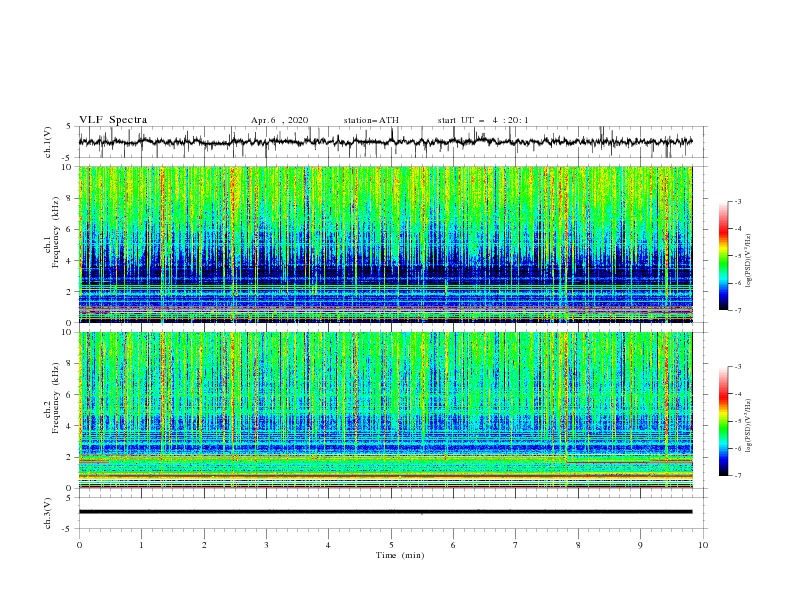
Task: Click tick label 1 on the Time axis
Action: pos(141,545)
